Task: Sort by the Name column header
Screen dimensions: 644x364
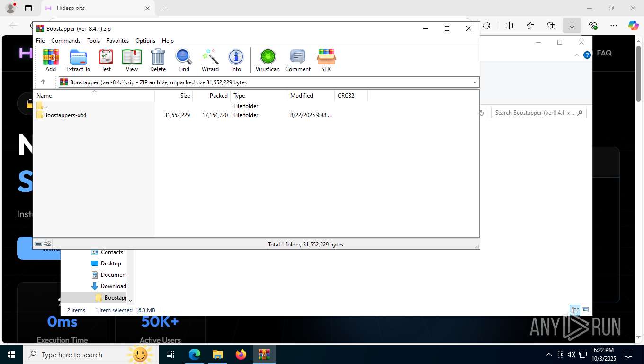Action: coord(94,96)
